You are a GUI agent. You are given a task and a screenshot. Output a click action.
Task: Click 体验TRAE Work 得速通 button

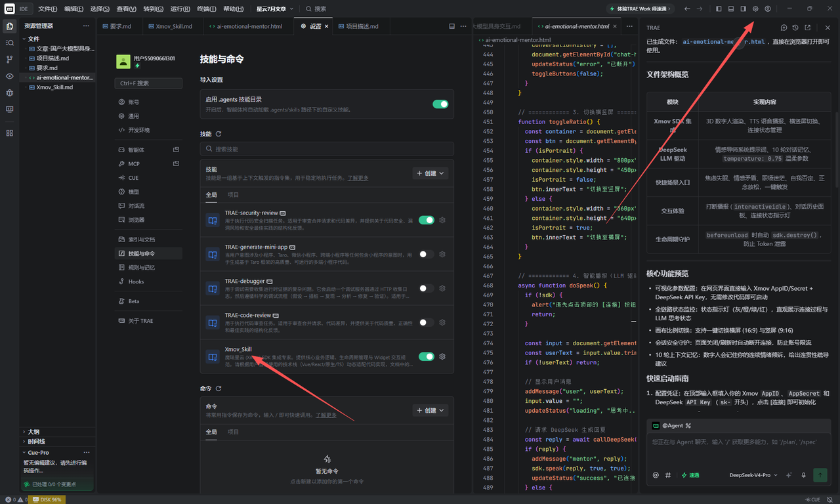click(642, 9)
